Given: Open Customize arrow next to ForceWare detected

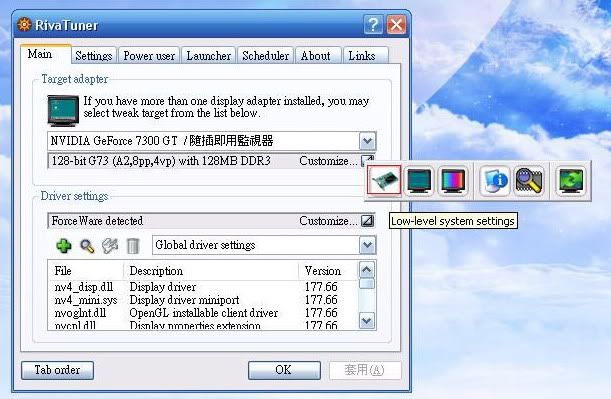Looking at the screenshot, I should tap(367, 221).
